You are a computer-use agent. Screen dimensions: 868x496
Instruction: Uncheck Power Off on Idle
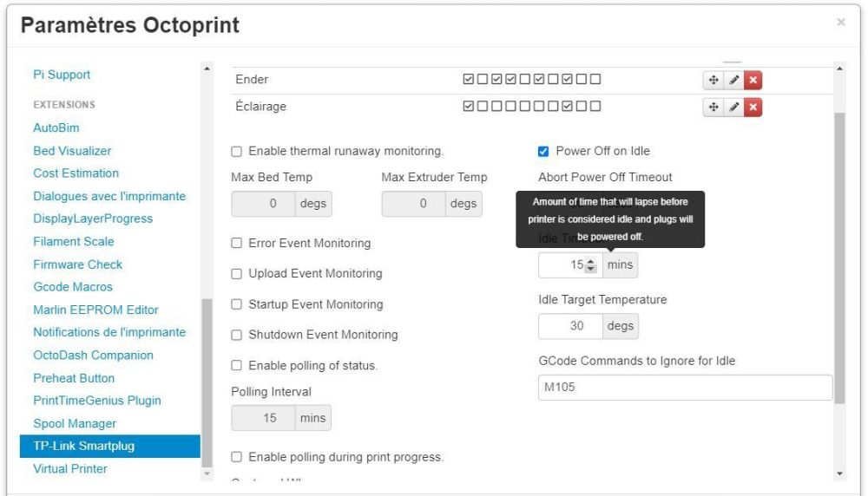point(543,151)
